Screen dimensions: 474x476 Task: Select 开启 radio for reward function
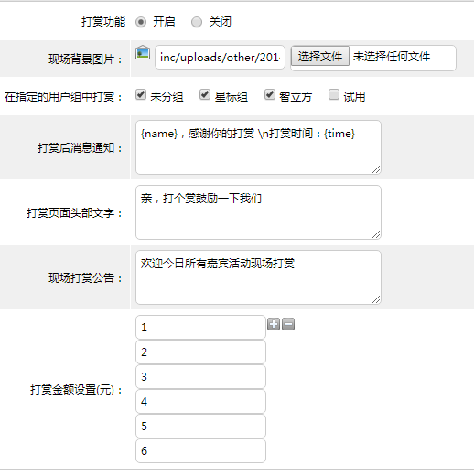[141, 22]
